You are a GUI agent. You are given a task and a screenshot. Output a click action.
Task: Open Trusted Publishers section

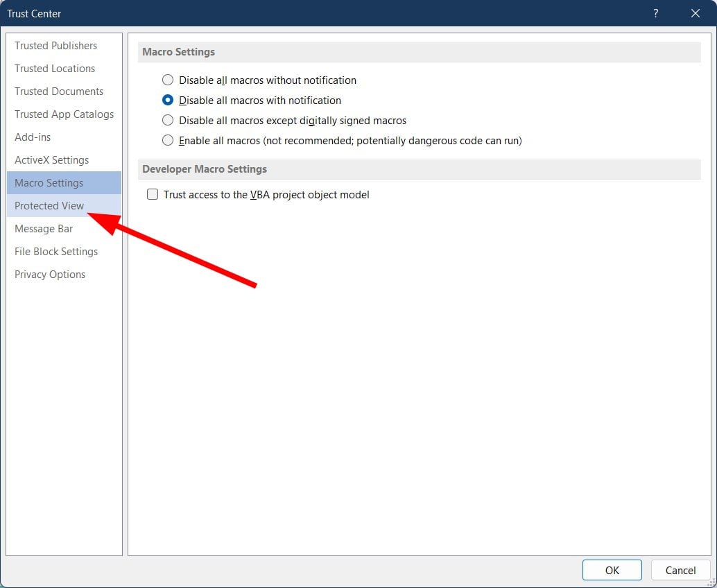pyautogui.click(x=64, y=46)
